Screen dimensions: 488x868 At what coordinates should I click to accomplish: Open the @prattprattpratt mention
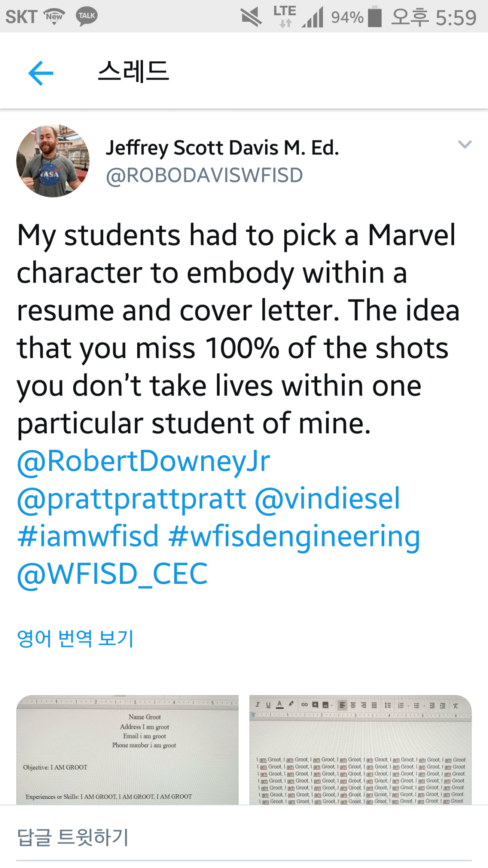tap(132, 498)
